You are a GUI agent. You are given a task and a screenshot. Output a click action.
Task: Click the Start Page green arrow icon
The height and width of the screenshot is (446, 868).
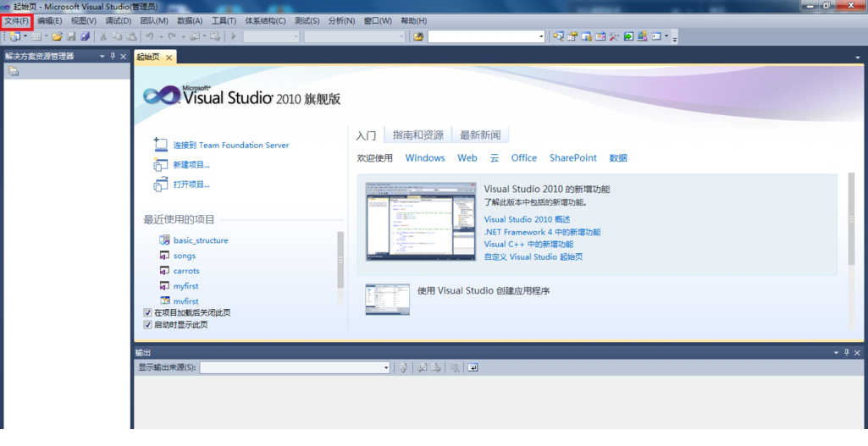[628, 36]
